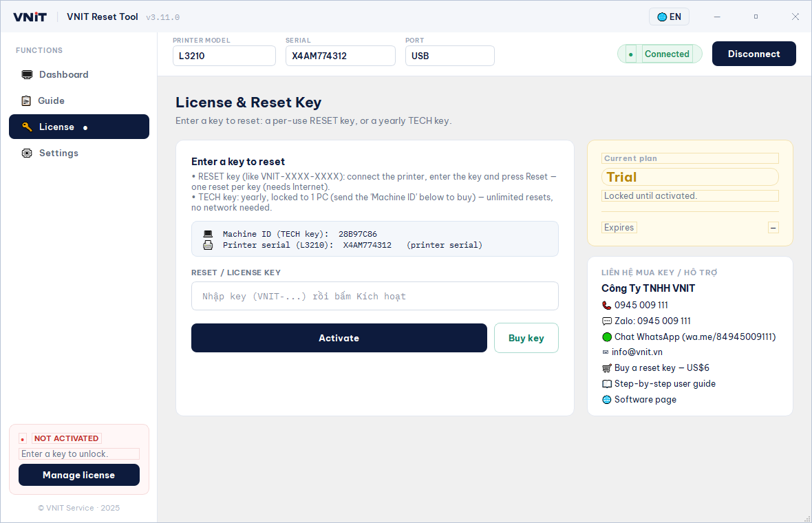Click the laptop icon beside Machine ID

tap(208, 234)
